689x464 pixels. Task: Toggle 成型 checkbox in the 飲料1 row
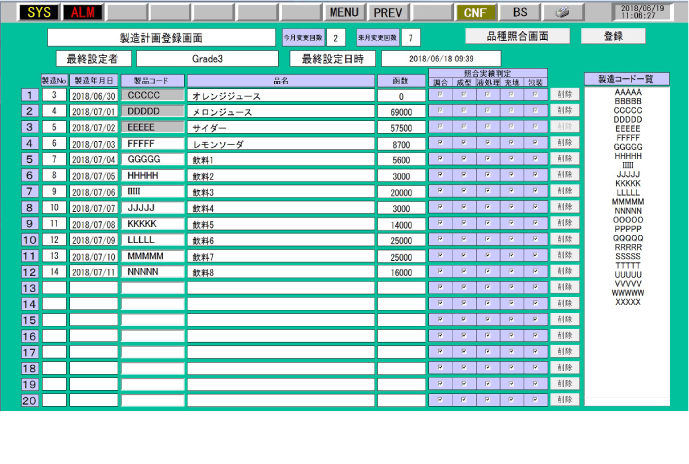[464, 159]
